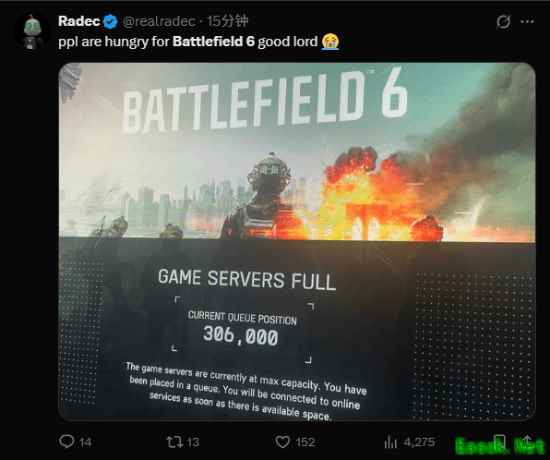
Task: Open the view analytics bar chart icon
Action: (390, 442)
